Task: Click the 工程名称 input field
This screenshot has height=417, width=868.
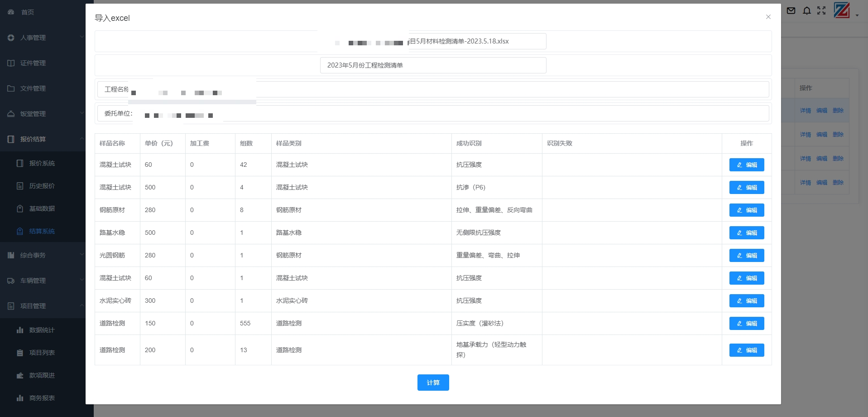Action: tap(433, 89)
